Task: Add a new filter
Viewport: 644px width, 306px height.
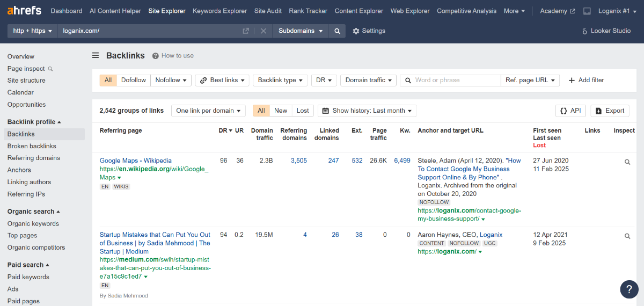Action: [586, 80]
